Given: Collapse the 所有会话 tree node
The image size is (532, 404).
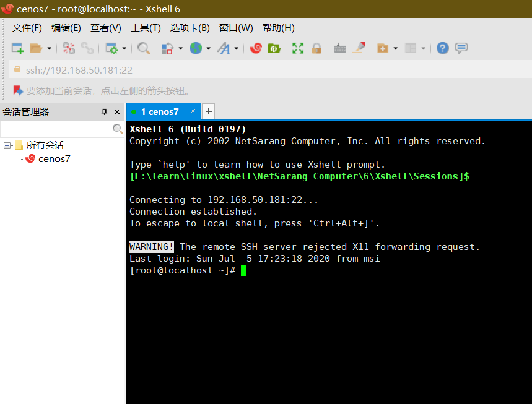Looking at the screenshot, I should click(x=6, y=145).
